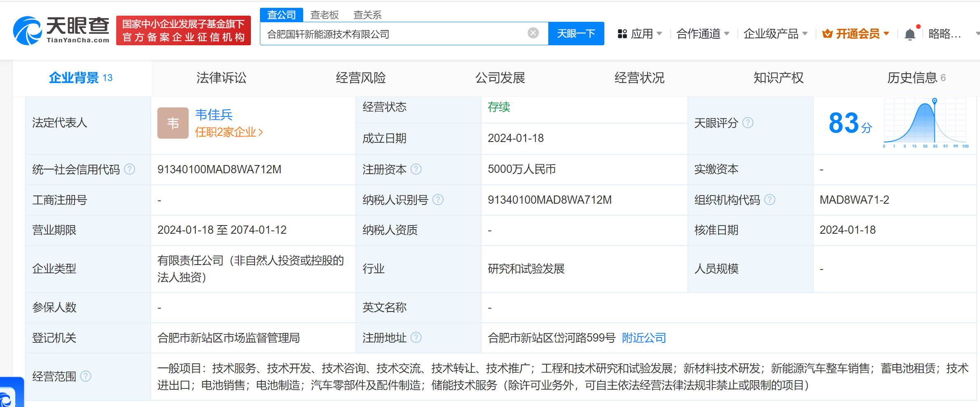Screen dimensions: 980x407
Task: Click credit code 91340100MAD8WA712M in 统一社会信用代码 row
Action: (x=219, y=169)
